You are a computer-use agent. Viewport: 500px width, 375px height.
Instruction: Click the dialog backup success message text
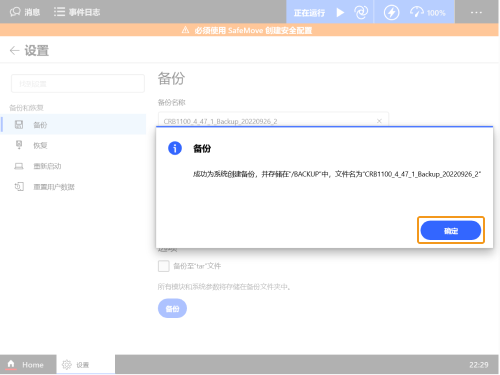[x=337, y=174]
